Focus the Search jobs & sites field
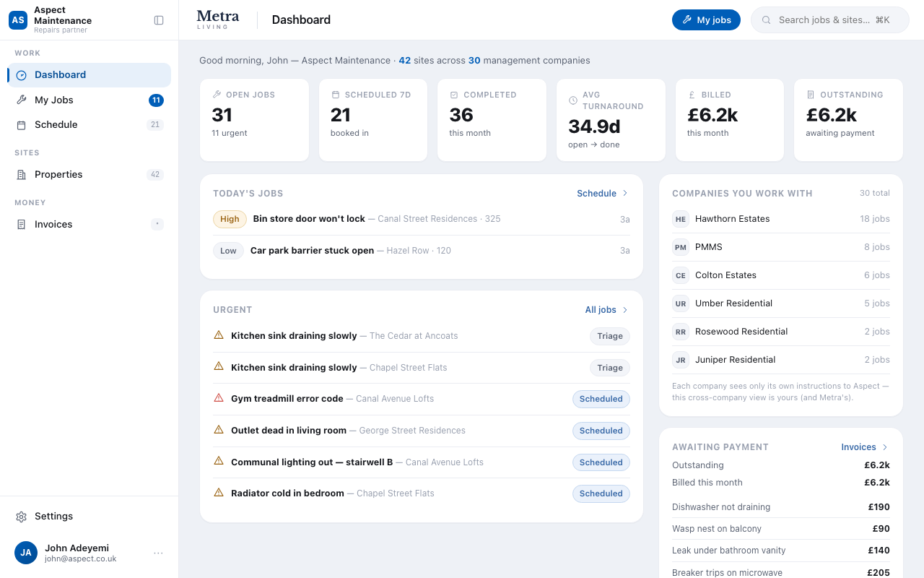 [x=830, y=20]
